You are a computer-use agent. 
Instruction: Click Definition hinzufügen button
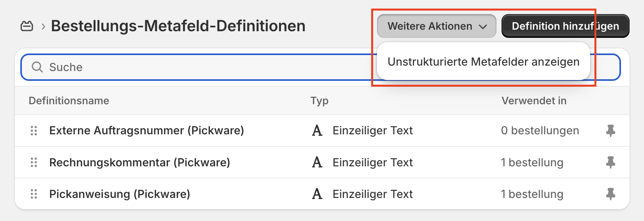[x=565, y=26]
